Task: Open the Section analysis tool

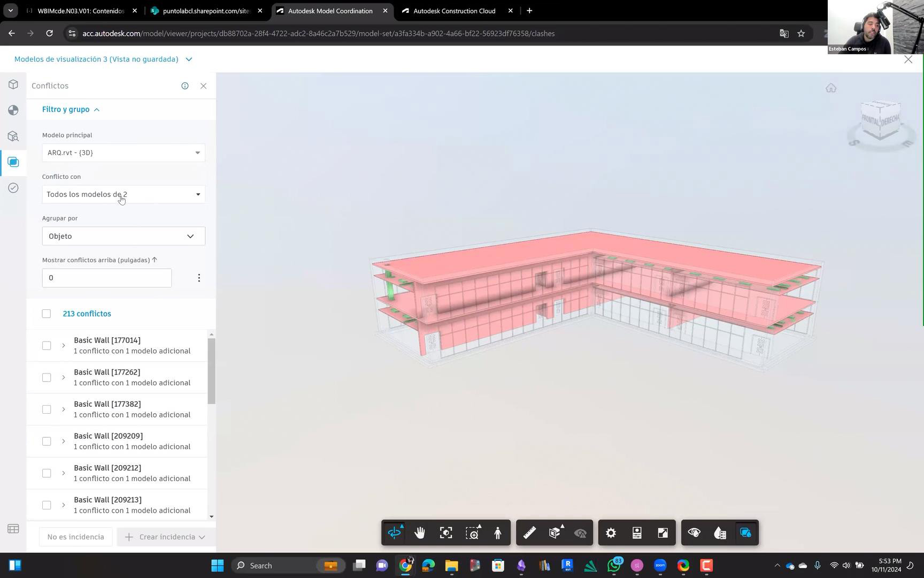Action: pos(555,533)
